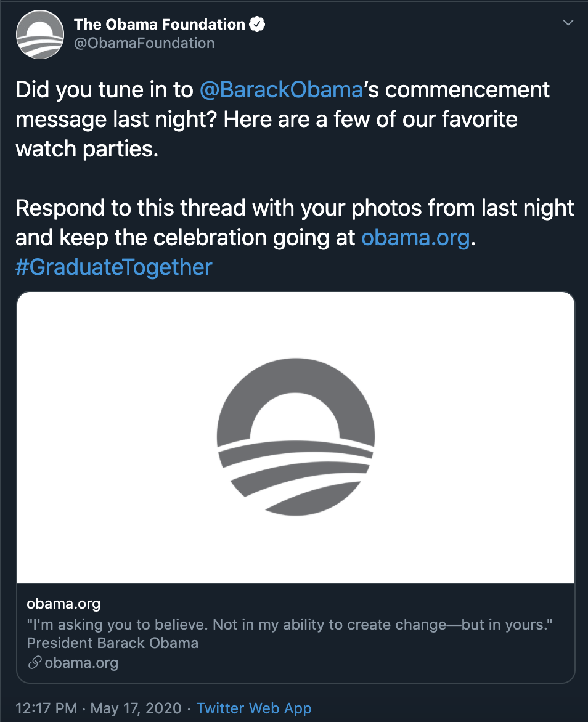Click the chain link icon in card
Viewport: 588px width, 722px height.
click(35, 663)
